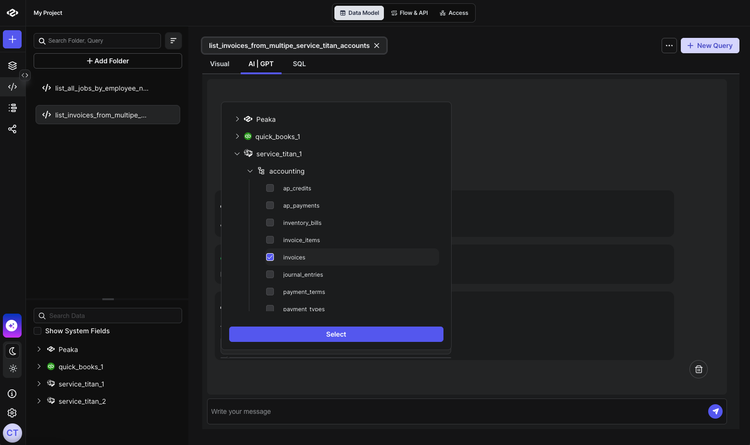Click the purple plus button in sidebar

(12, 40)
